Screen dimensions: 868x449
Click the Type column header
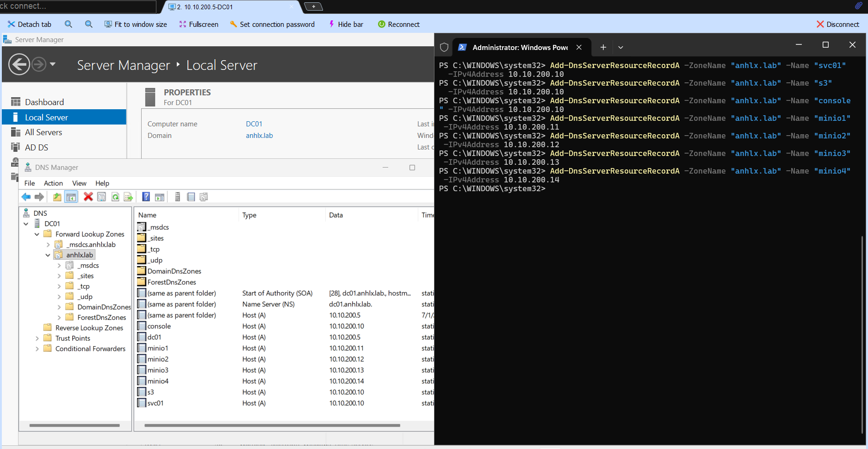282,215
